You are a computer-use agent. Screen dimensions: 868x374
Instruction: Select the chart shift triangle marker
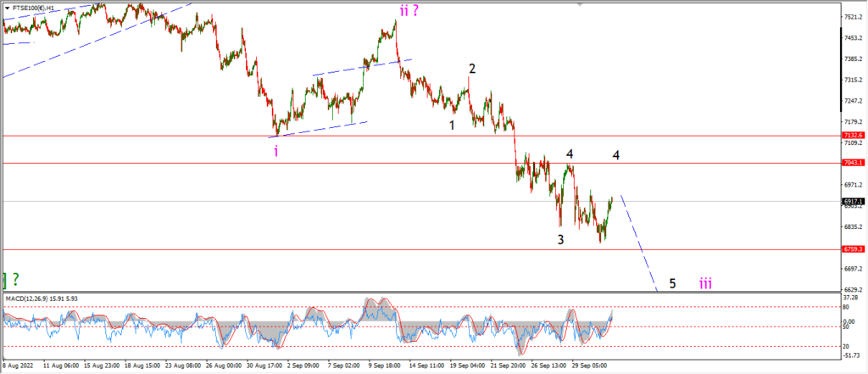pyautogui.click(x=580, y=3)
